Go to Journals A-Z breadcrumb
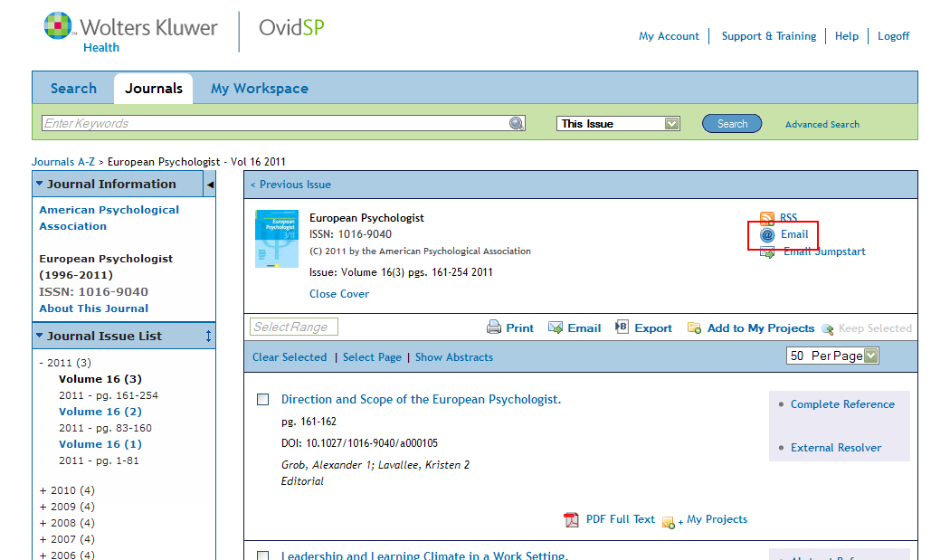950x560 pixels. tap(63, 162)
